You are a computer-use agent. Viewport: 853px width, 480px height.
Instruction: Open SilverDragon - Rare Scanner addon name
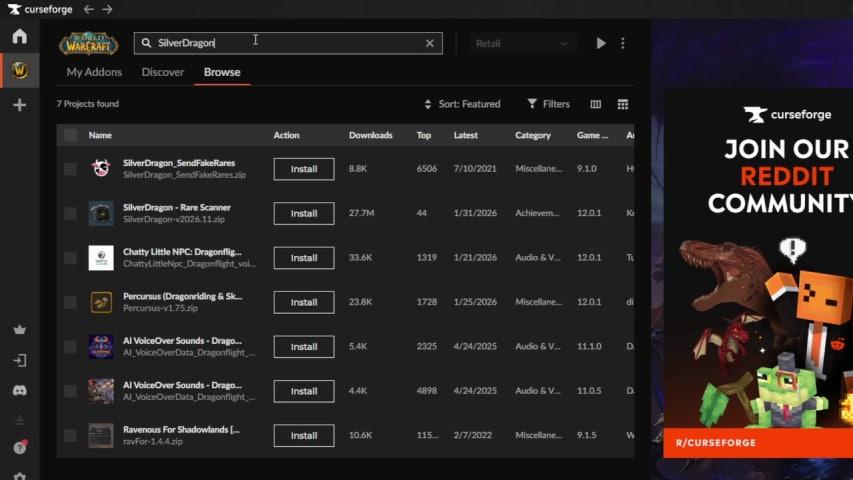point(177,207)
